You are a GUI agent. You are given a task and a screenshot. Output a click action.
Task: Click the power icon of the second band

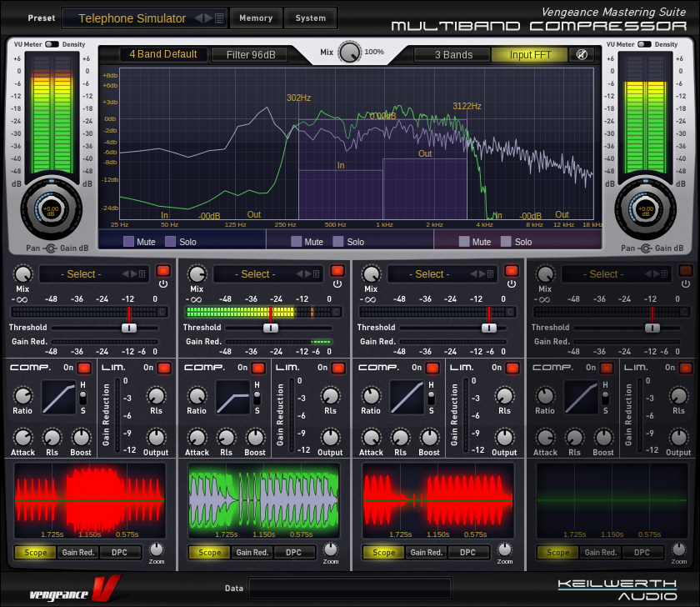point(337,283)
